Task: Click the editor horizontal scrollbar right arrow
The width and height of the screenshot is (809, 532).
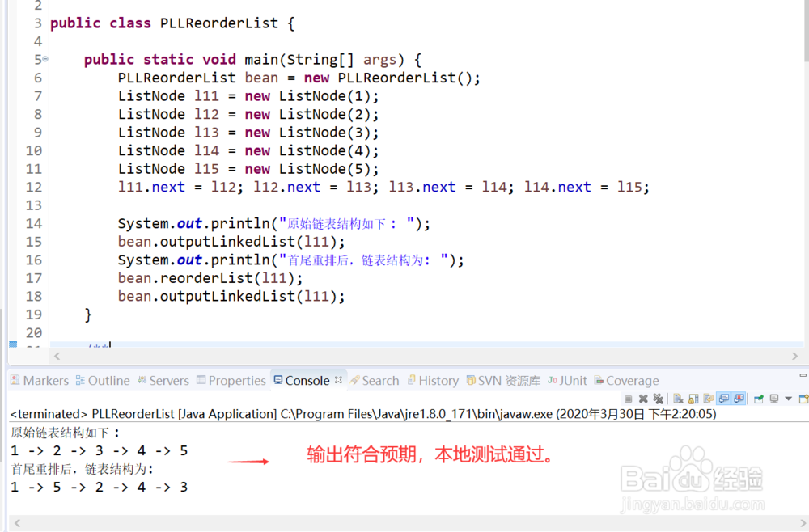Action: (794, 356)
